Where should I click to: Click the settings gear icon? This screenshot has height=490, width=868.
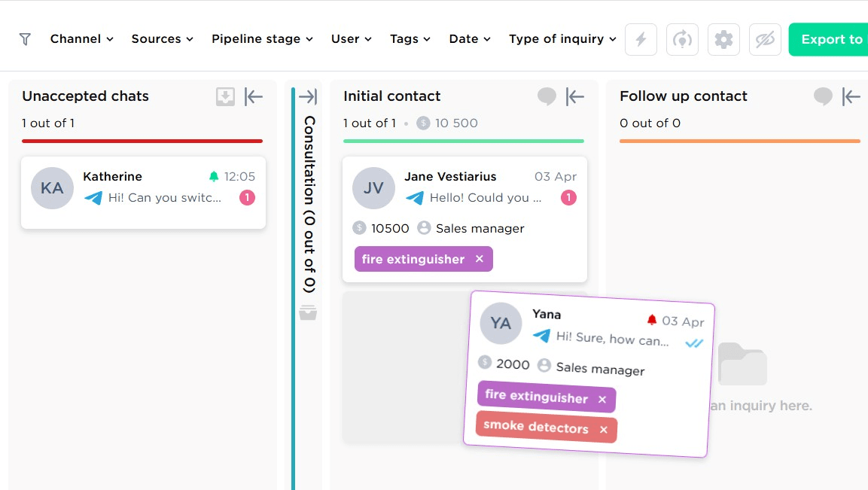click(723, 39)
